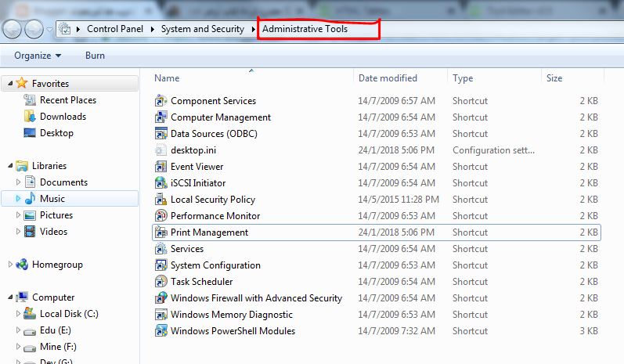Collapse the Favorites tree section
Screen dimensions: 624x364
click(x=10, y=83)
